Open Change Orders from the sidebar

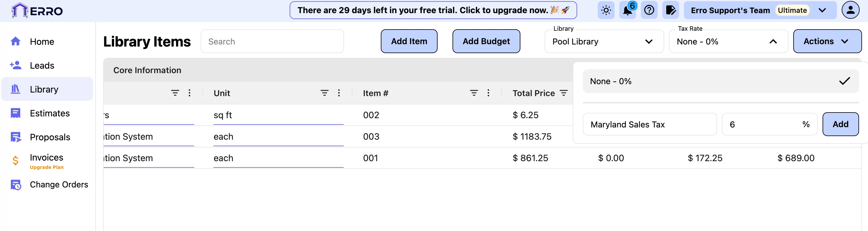point(59,185)
